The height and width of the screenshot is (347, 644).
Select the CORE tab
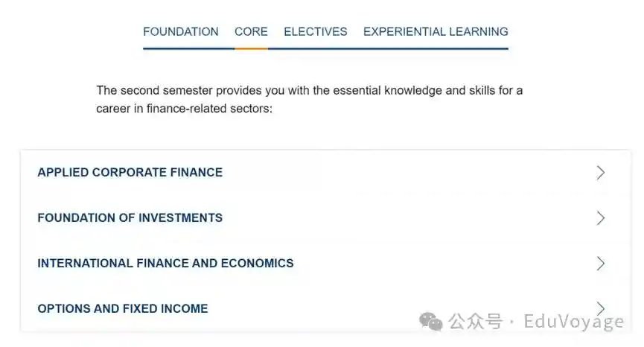pos(251,32)
